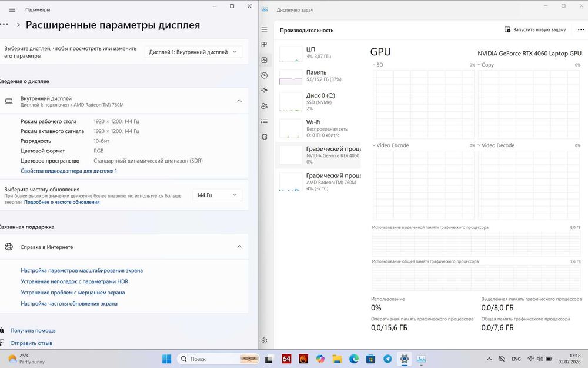
Task: Open Telegram from the taskbar
Action: click(387, 359)
